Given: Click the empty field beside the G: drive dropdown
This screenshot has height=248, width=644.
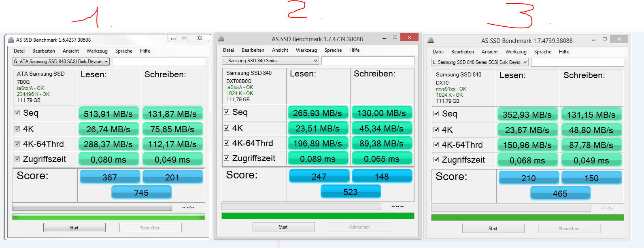Looking at the screenshot, I should (x=158, y=61).
